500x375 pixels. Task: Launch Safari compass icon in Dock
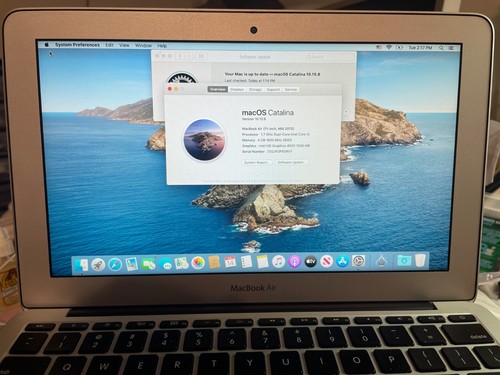(x=115, y=265)
